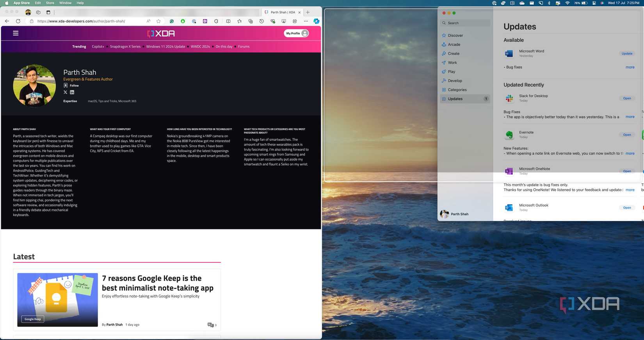The height and width of the screenshot is (340, 644).
Task: Open Parth Shah's X profile
Action: click(x=65, y=92)
